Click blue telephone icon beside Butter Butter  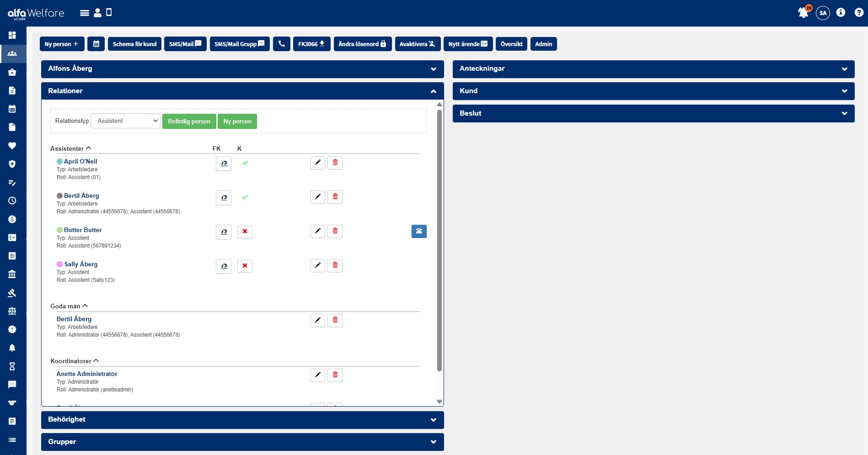[x=419, y=232]
